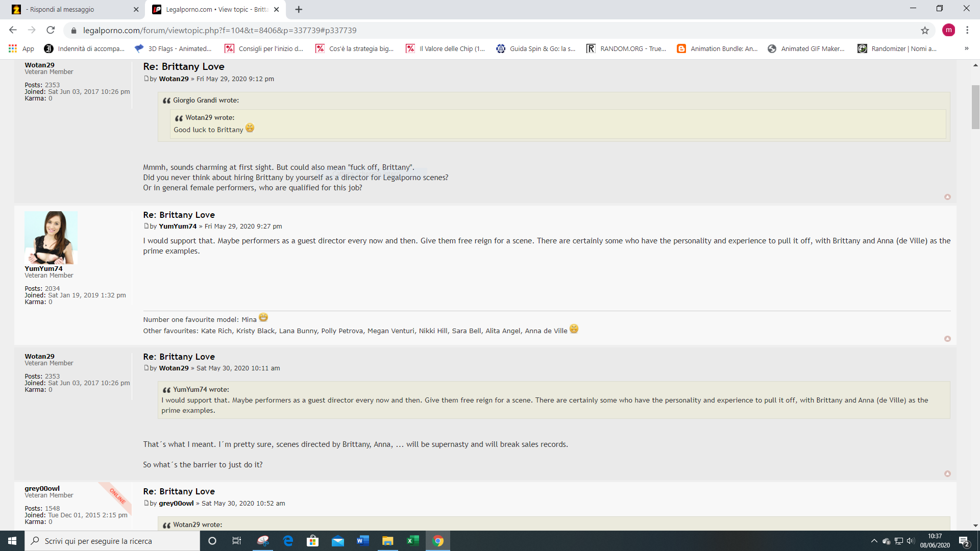Image resolution: width=980 pixels, height=551 pixels.
Task: Close the Legalporno.com View topic tab
Action: coord(276,9)
